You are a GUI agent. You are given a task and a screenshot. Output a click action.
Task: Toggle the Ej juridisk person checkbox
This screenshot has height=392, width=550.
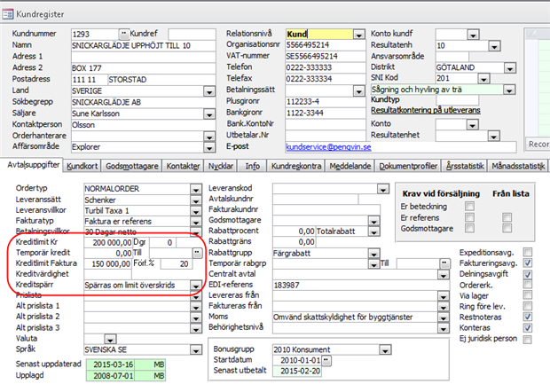[529, 337]
